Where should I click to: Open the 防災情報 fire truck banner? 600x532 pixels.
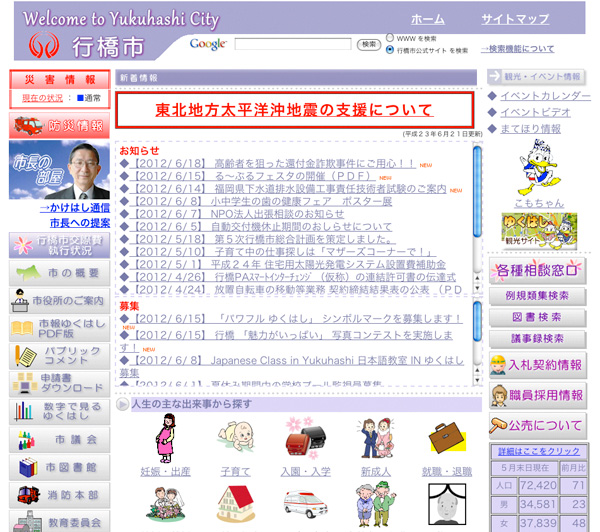point(58,126)
